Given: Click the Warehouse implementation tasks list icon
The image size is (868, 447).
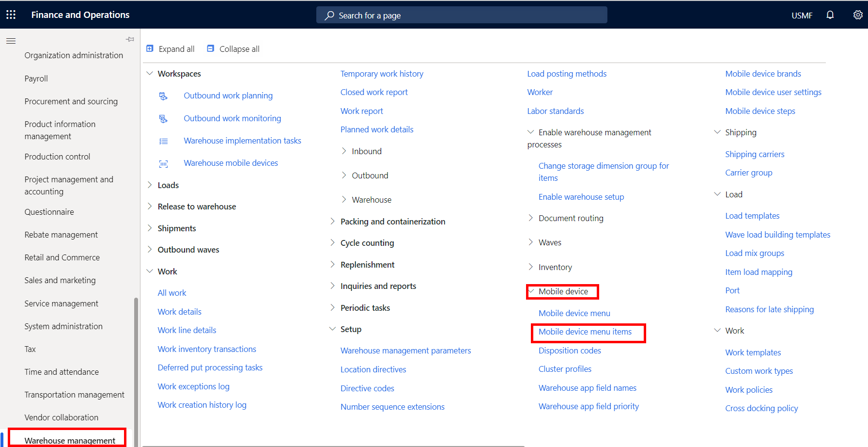Looking at the screenshot, I should (163, 141).
